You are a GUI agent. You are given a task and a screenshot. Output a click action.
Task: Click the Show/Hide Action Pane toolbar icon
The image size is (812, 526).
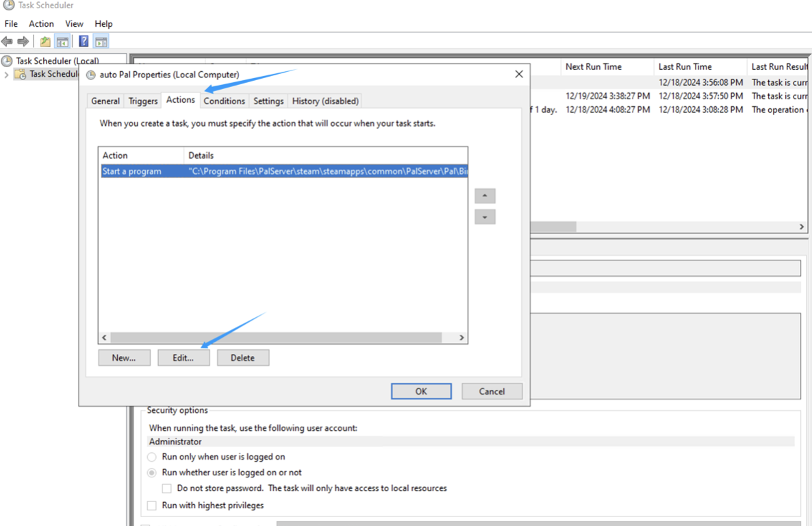(101, 41)
